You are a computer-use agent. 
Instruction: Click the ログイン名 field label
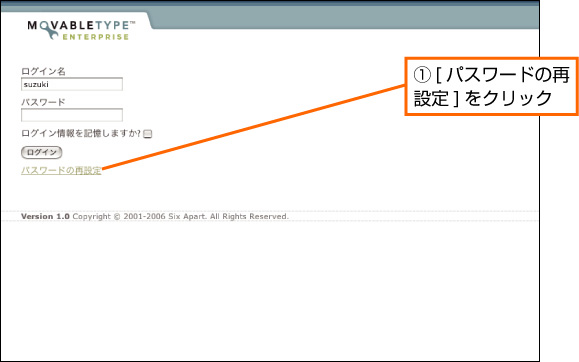click(43, 71)
